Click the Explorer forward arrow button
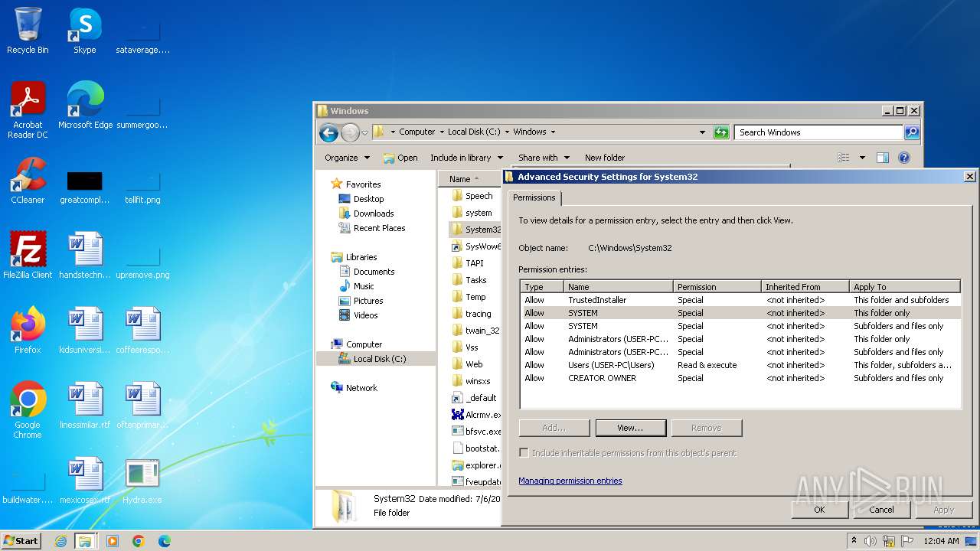Viewport: 980px width, 551px height. point(350,132)
